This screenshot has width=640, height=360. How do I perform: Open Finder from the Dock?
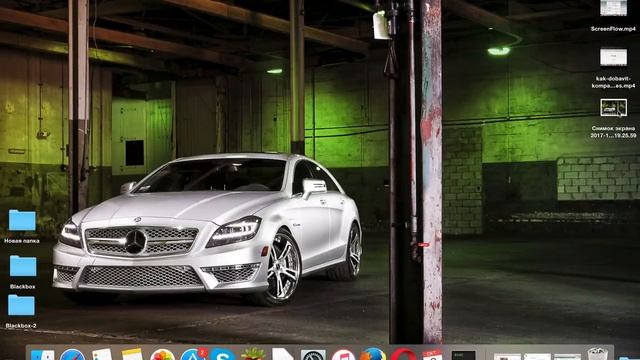[42, 355]
